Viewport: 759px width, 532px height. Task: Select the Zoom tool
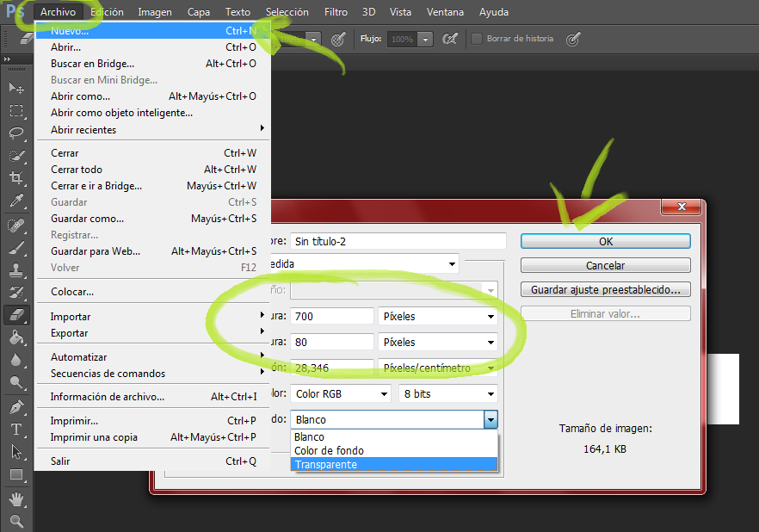pos(16,521)
